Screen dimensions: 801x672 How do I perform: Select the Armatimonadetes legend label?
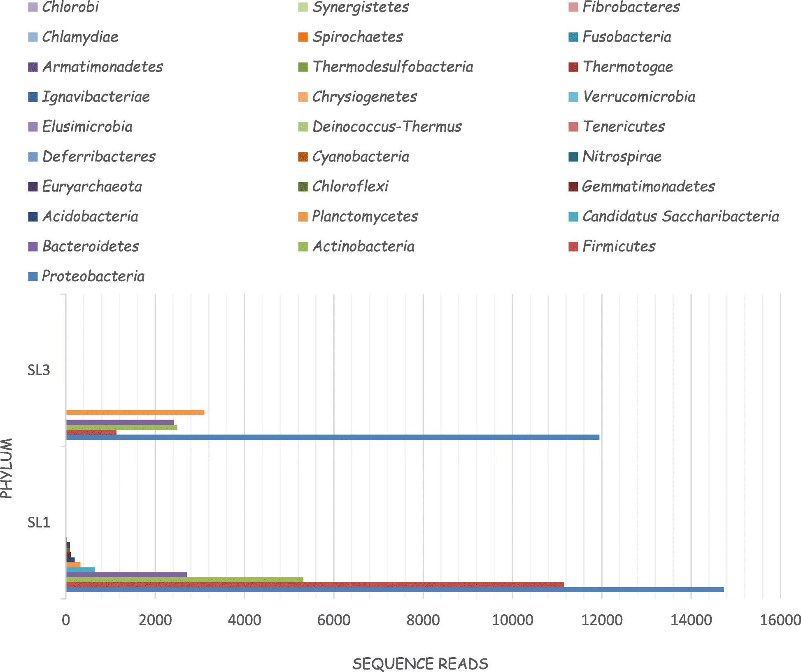pyautogui.click(x=103, y=67)
